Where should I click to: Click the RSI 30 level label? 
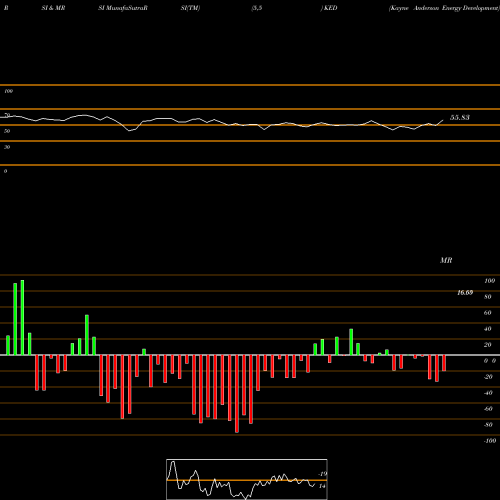pos(7,147)
